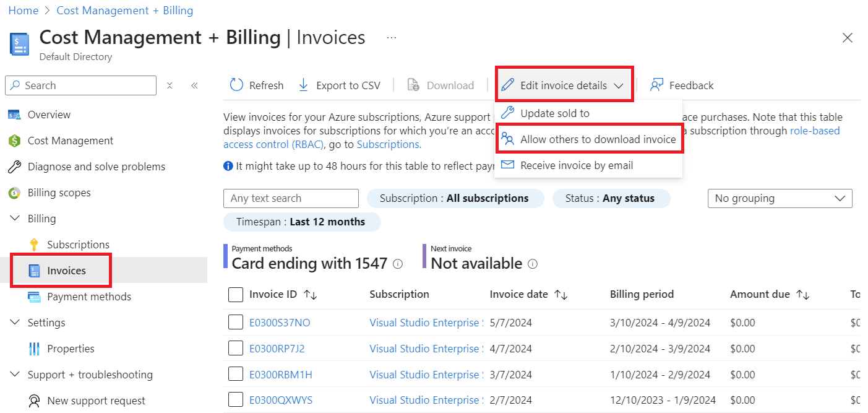Viewport: 868px width, 413px height.
Task: Select Receive invoice by email option
Action: pos(577,165)
